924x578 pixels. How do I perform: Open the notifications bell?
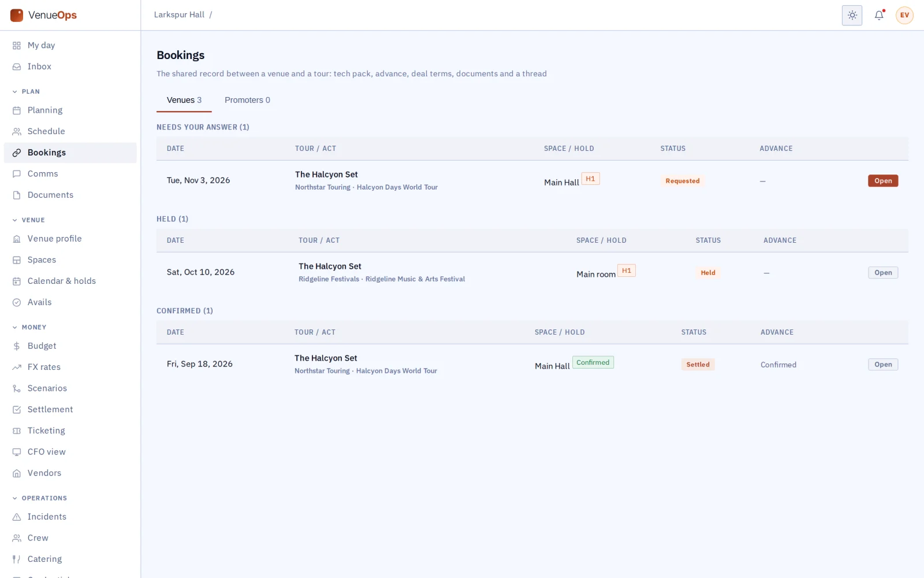coord(879,15)
